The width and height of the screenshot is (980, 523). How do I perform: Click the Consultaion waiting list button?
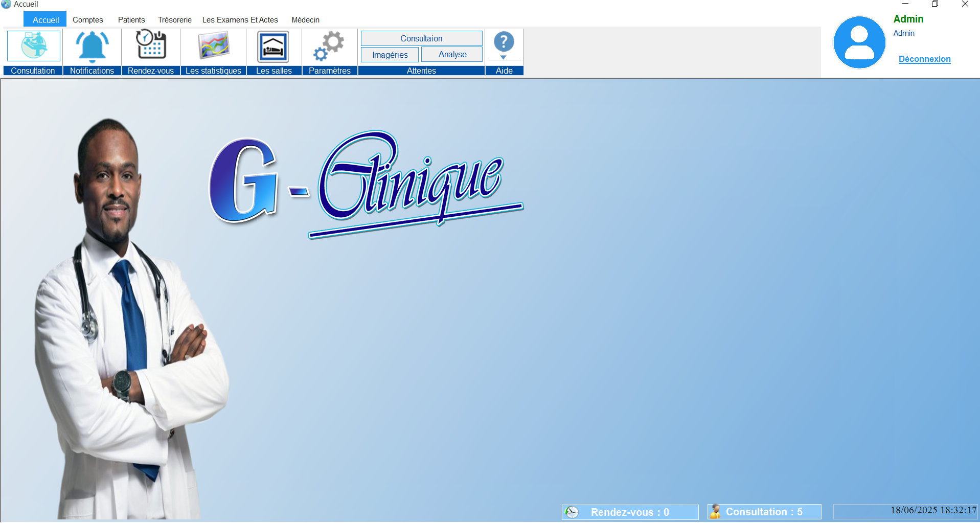click(421, 38)
